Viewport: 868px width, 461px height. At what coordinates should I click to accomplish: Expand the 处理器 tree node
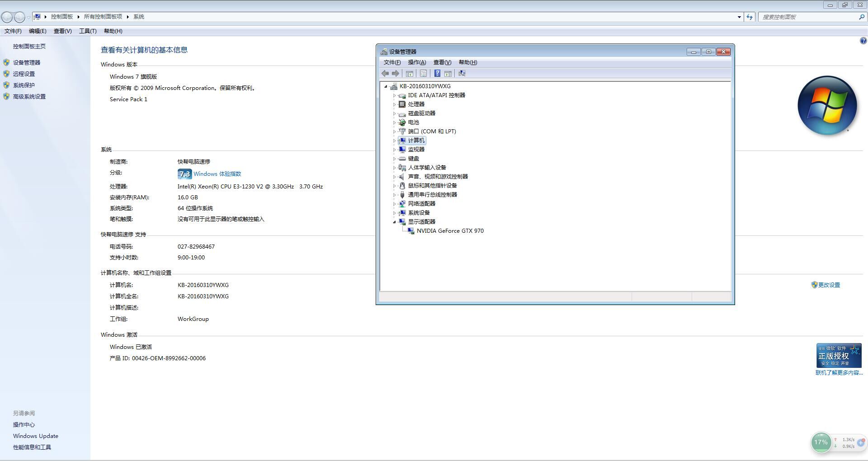[x=394, y=104]
